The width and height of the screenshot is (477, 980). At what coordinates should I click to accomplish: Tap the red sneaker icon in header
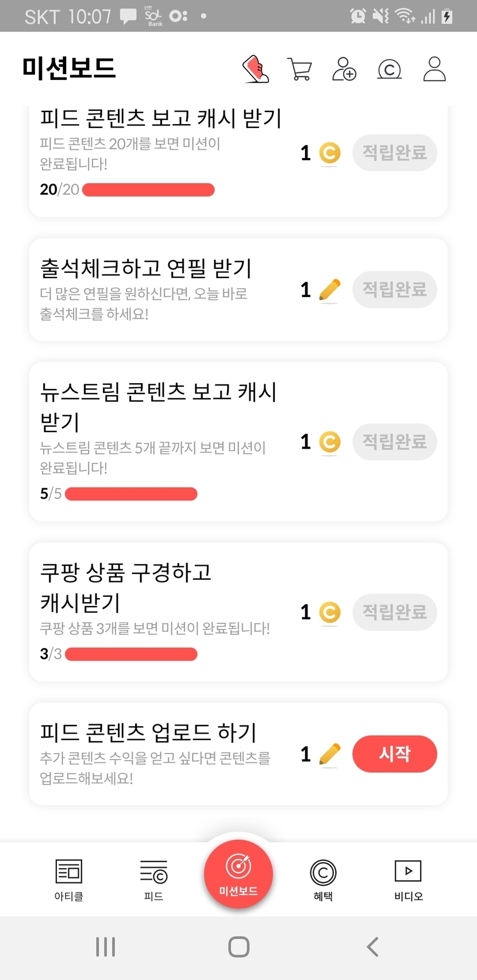coord(256,70)
